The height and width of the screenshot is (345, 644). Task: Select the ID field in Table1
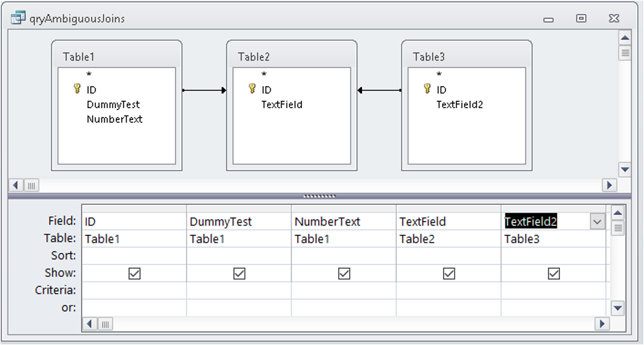pyautogui.click(x=91, y=89)
